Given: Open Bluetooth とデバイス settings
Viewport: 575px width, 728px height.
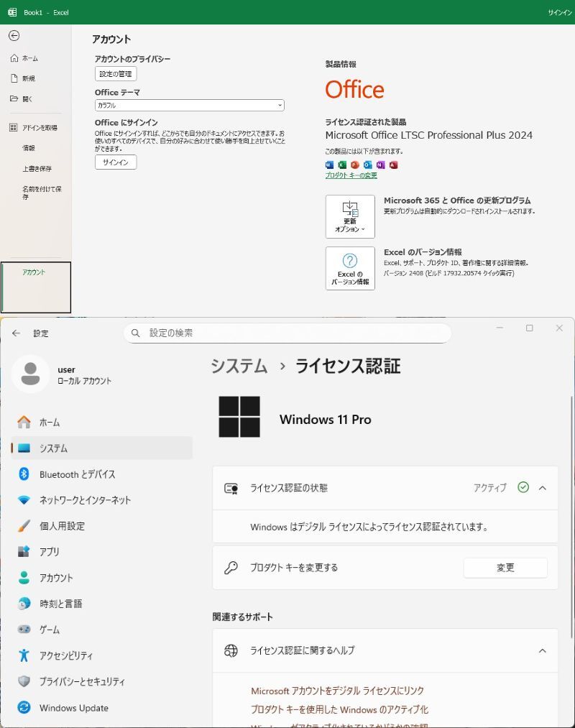Looking at the screenshot, I should tap(77, 474).
